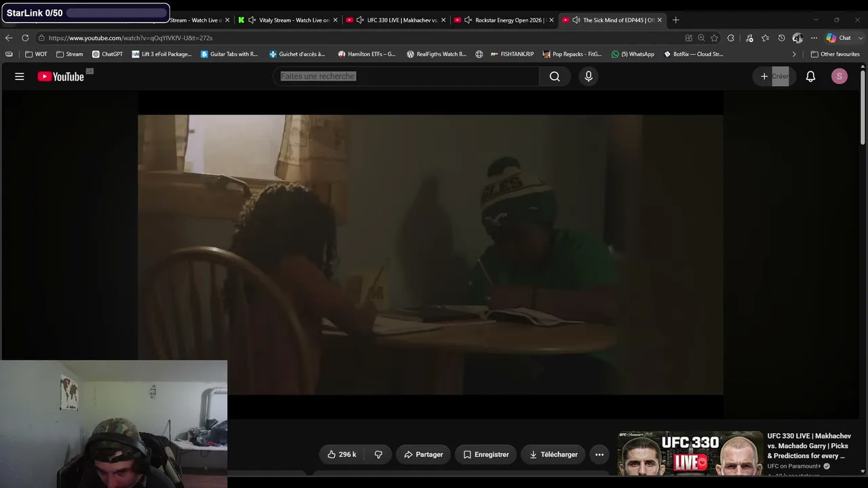The width and height of the screenshot is (868, 488).
Task: Open the browser profile picture
Action: (x=797, y=38)
